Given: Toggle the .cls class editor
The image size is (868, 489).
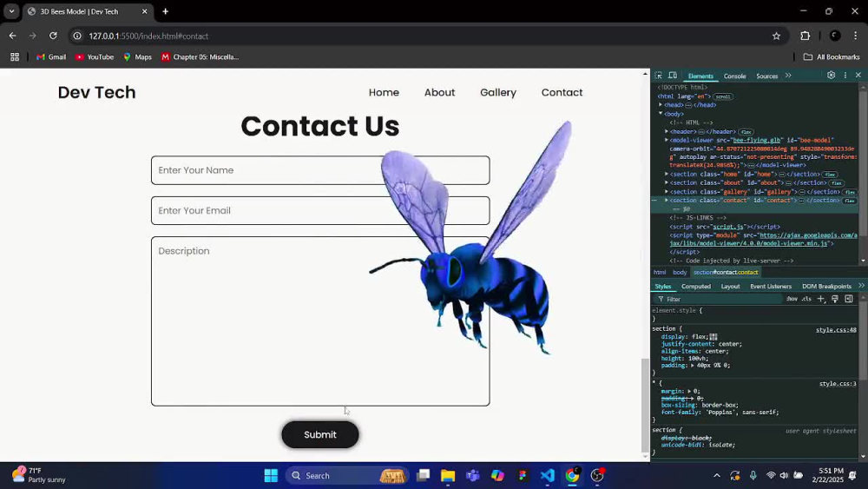Looking at the screenshot, I should (806, 299).
